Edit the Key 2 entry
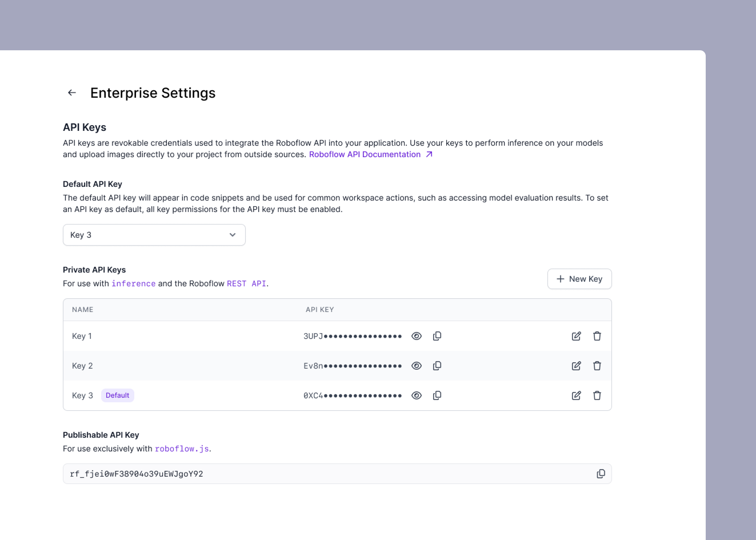This screenshot has width=756, height=540. [x=576, y=366]
